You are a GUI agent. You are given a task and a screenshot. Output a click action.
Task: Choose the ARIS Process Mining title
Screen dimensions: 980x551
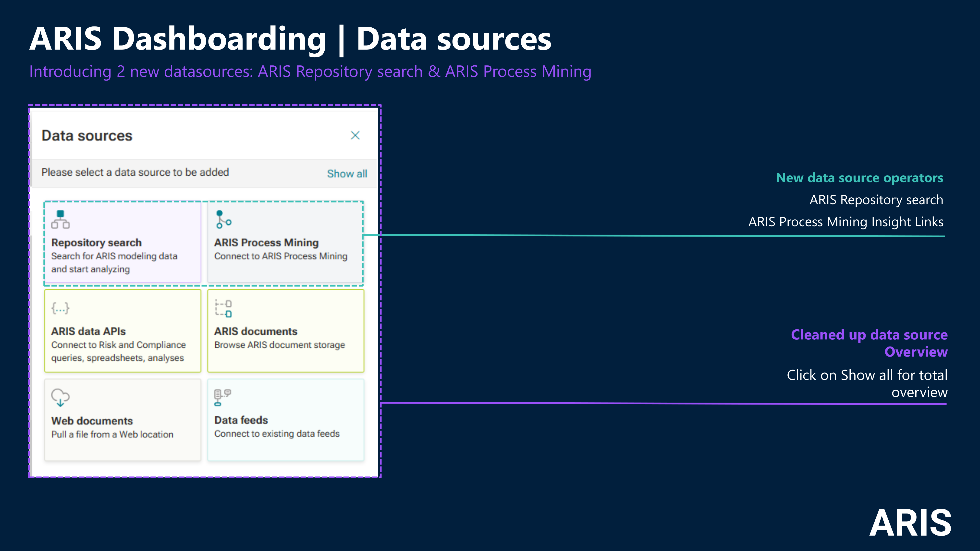[x=266, y=243]
